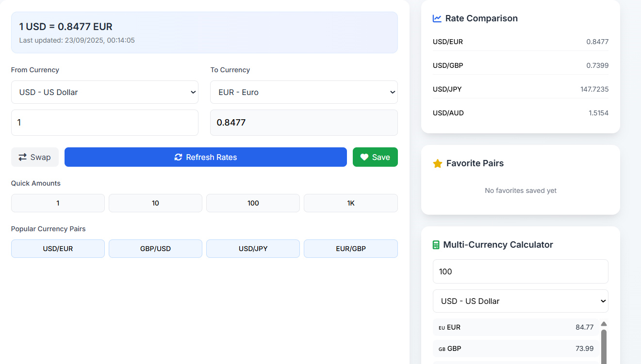The width and height of the screenshot is (641, 364).
Task: Select the GBP/USD popular pair
Action: [155, 249]
